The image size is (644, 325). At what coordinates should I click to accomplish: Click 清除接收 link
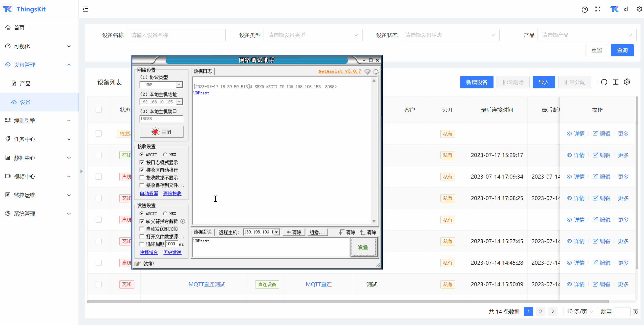pyautogui.click(x=172, y=194)
